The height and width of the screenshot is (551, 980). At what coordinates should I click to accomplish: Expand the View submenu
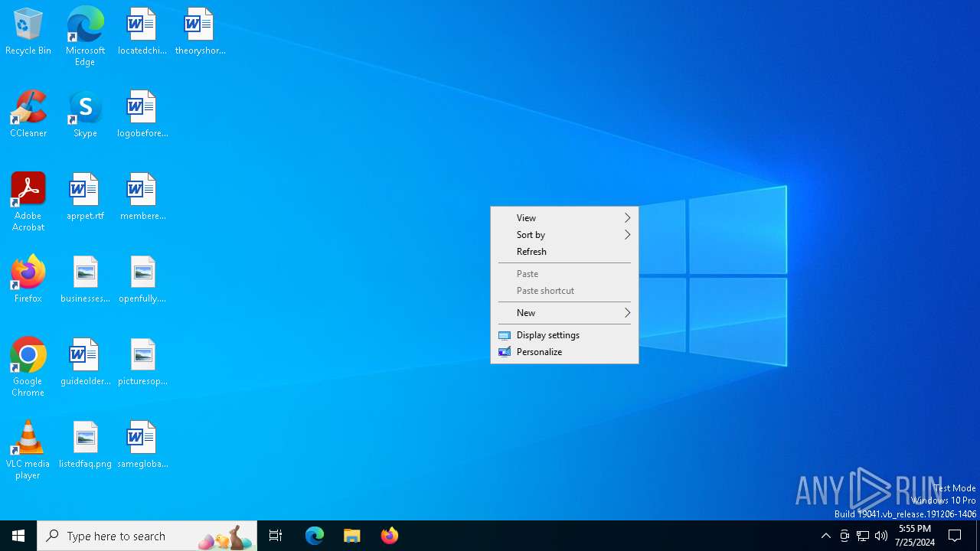click(x=564, y=218)
